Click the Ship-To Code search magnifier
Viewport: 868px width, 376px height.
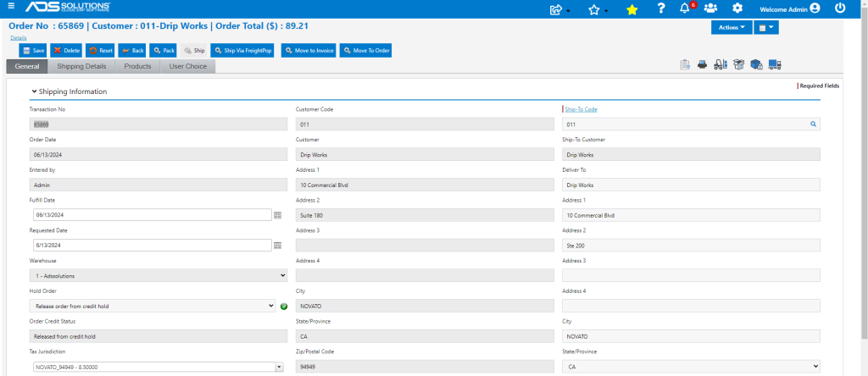coord(813,124)
